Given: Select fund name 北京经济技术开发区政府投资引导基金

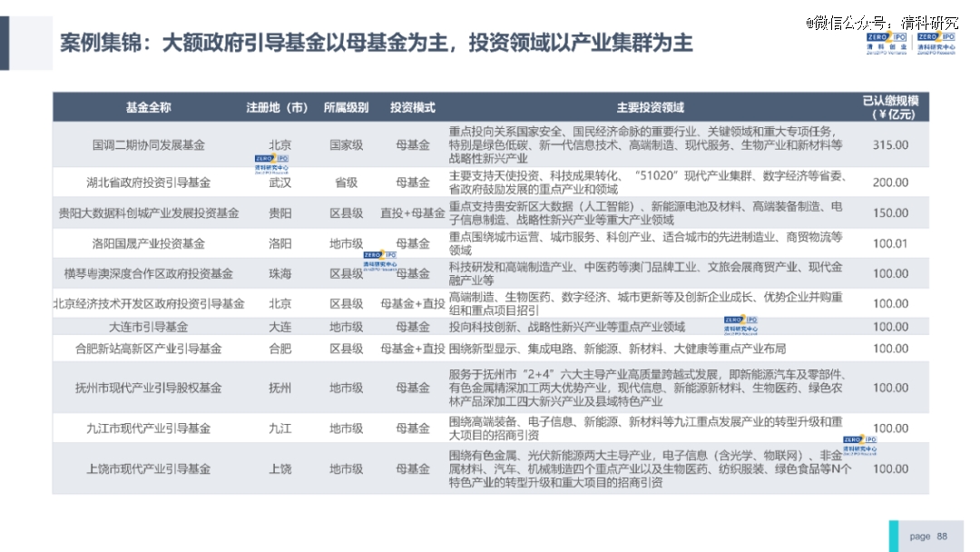Looking at the screenshot, I should 148,304.
